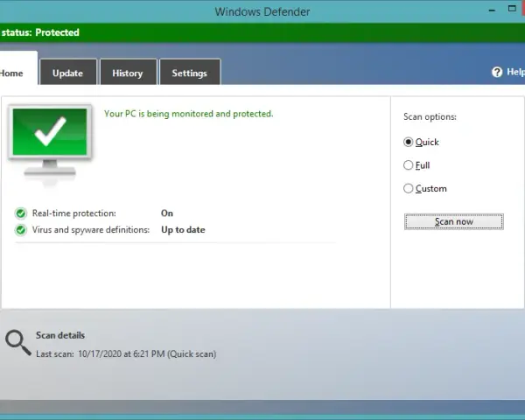Click the Real-time protection green check icon
525x420 pixels.
click(x=21, y=213)
